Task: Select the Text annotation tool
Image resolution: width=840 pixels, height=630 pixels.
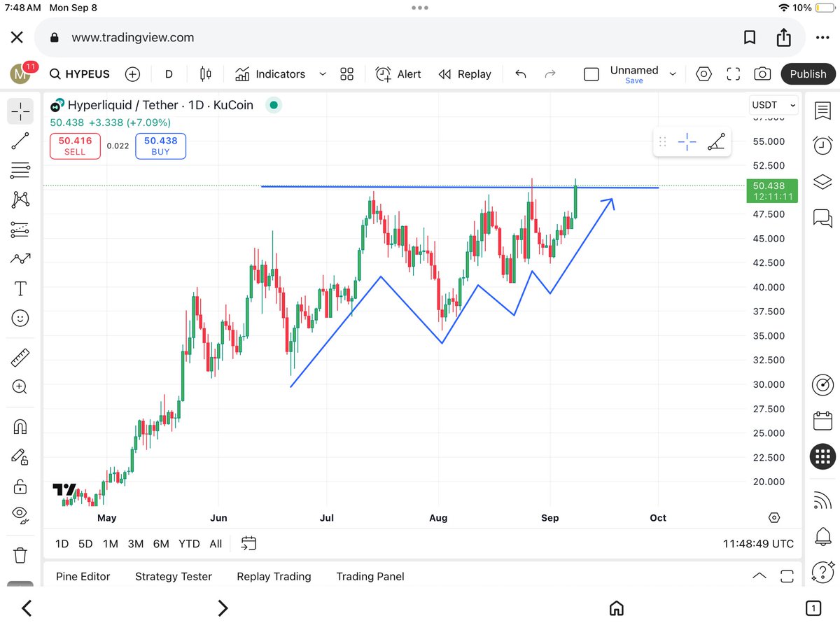Action: (20, 288)
